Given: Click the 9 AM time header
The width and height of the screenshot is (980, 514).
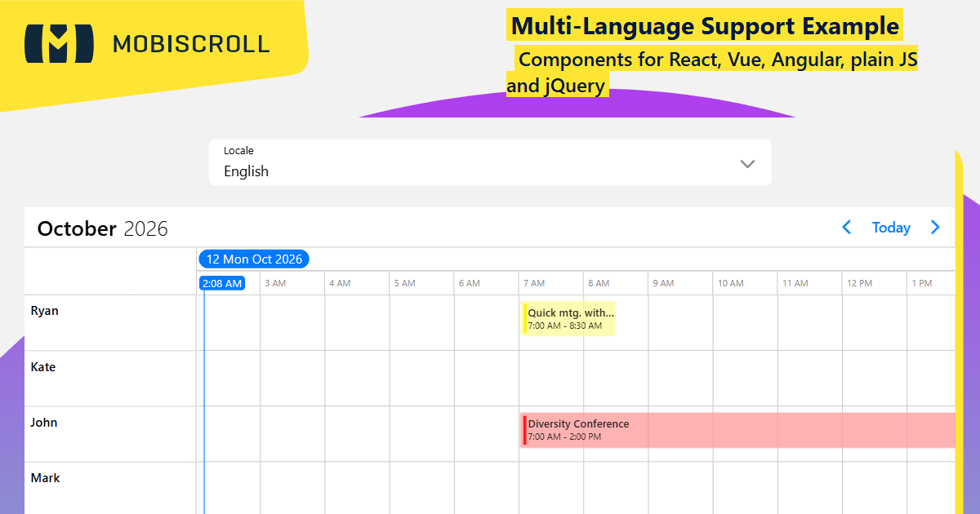Looking at the screenshot, I should coord(663,283).
